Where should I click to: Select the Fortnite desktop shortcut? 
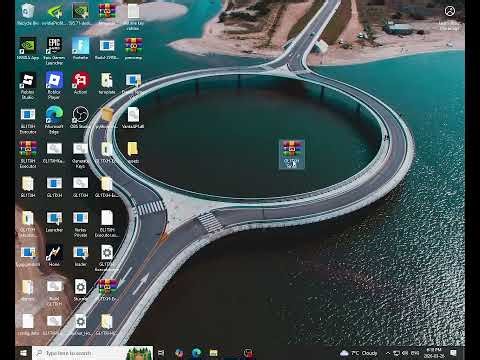(80, 49)
